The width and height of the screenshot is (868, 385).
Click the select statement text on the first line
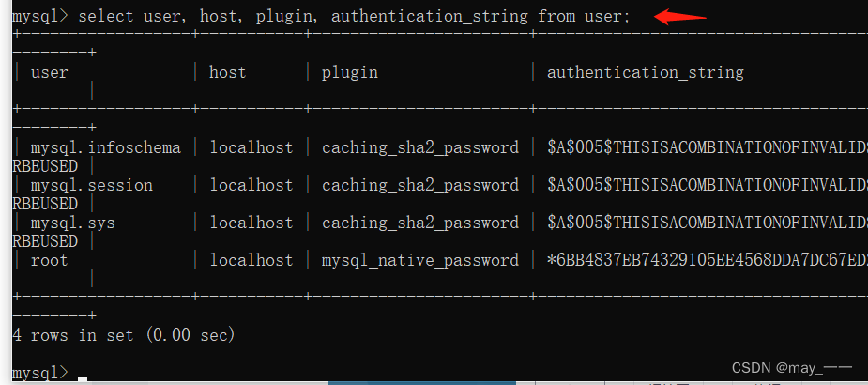[x=355, y=17]
